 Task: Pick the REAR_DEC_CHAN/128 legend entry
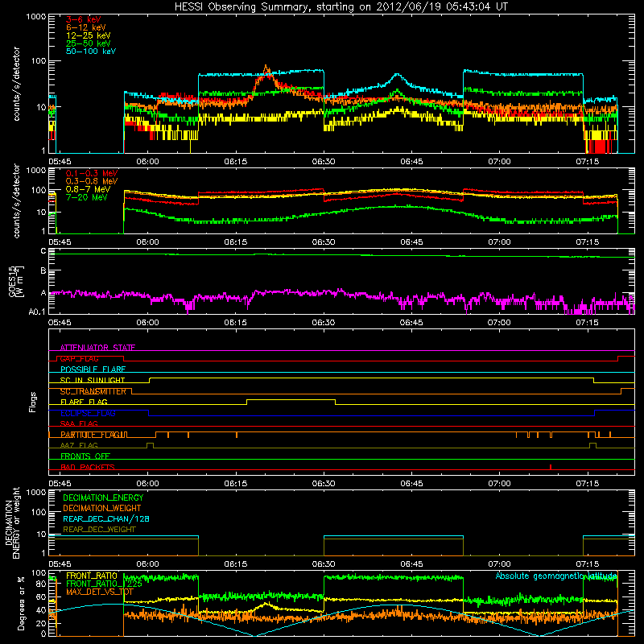[x=106, y=518]
